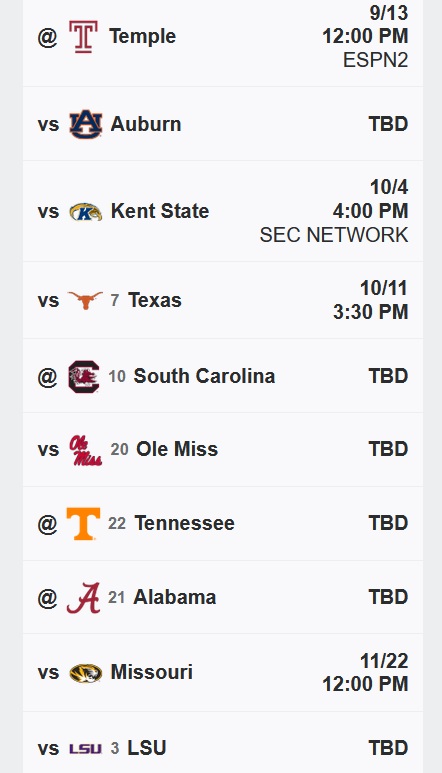Open the Temple team link
This screenshot has width=442, height=773.
click(x=142, y=36)
